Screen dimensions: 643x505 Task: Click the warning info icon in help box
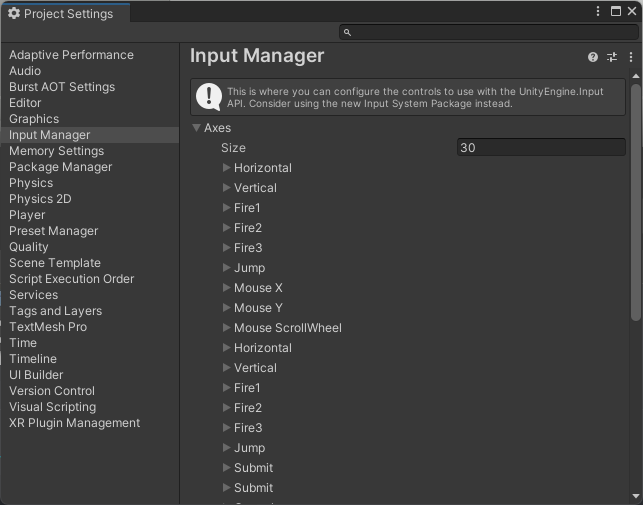pyautogui.click(x=209, y=96)
